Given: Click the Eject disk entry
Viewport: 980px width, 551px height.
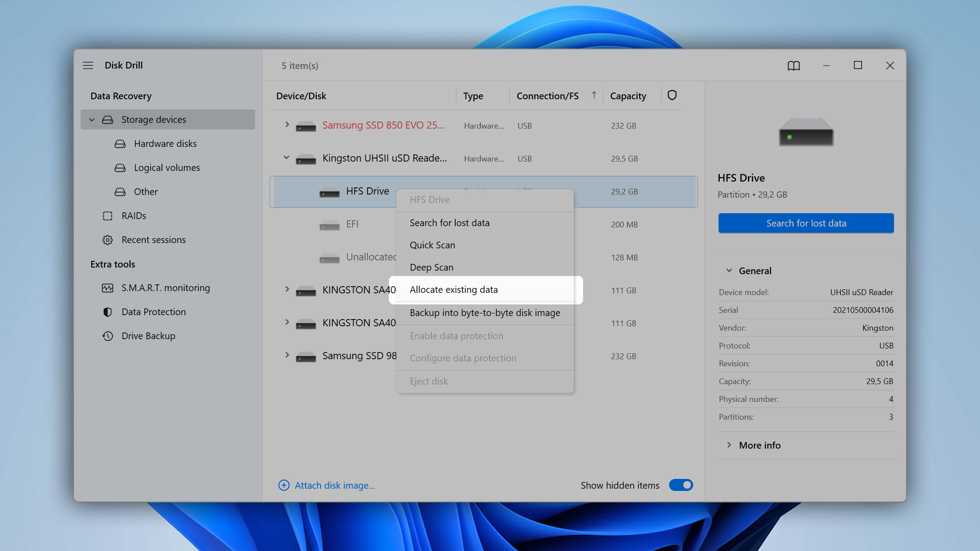Looking at the screenshot, I should point(485,381).
